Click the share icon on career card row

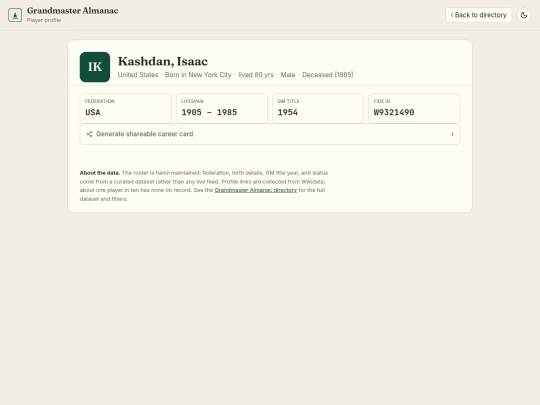coord(89,134)
